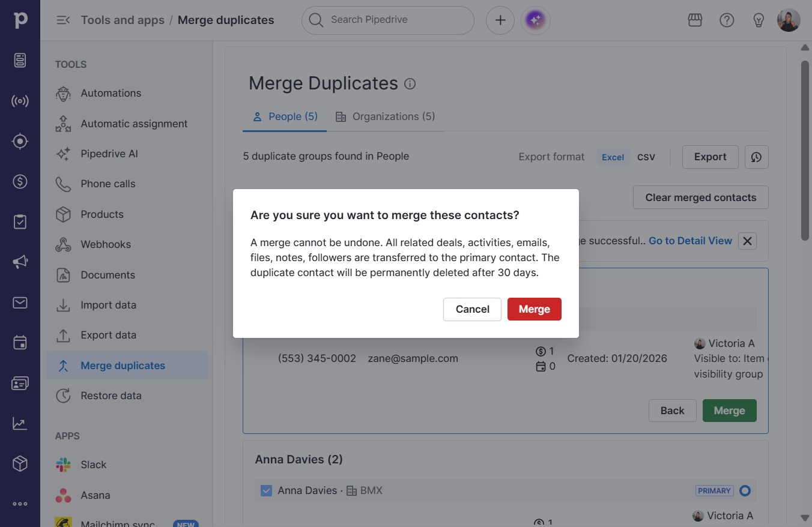Click the Back button in the duplicate group
812x527 pixels.
pos(672,411)
